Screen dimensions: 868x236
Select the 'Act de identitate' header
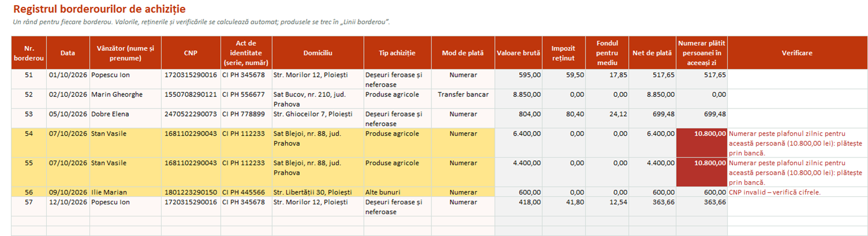(246, 53)
